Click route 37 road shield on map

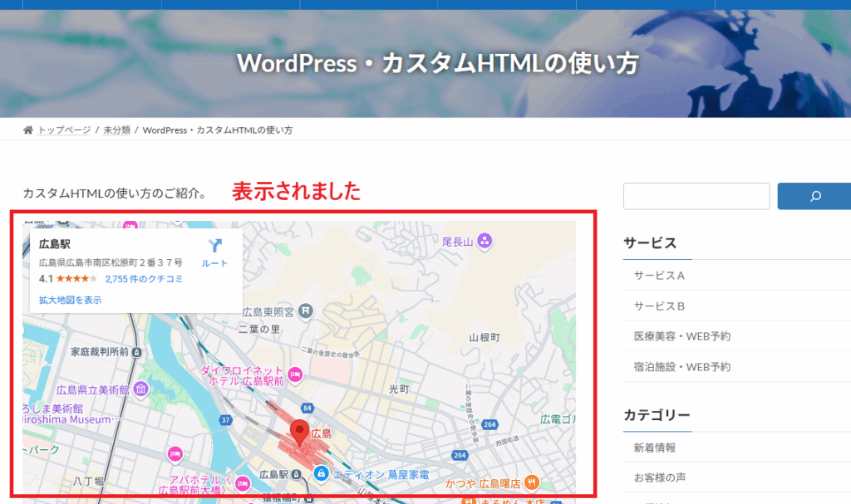(x=226, y=420)
